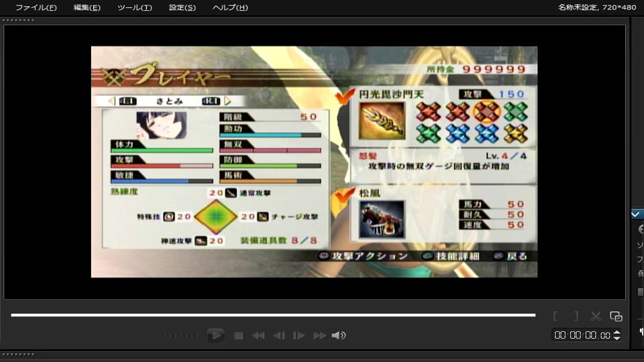Viewport: 644px width, 362px height.
Task: Decrease timecode with down stepper arrow
Action: click(x=617, y=338)
